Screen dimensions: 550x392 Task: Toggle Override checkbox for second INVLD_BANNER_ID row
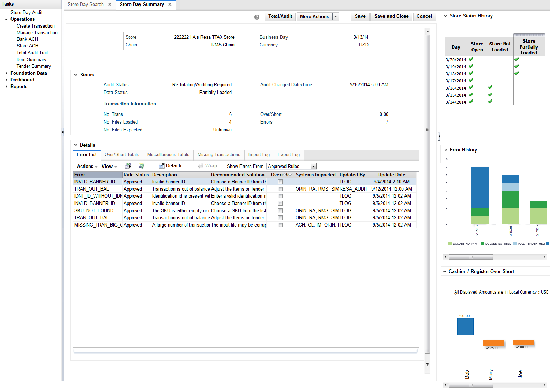point(280,204)
